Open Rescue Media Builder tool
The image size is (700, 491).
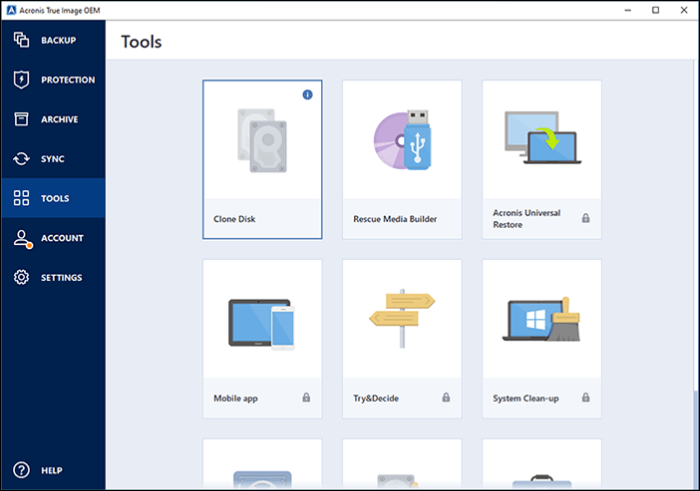pyautogui.click(x=402, y=160)
